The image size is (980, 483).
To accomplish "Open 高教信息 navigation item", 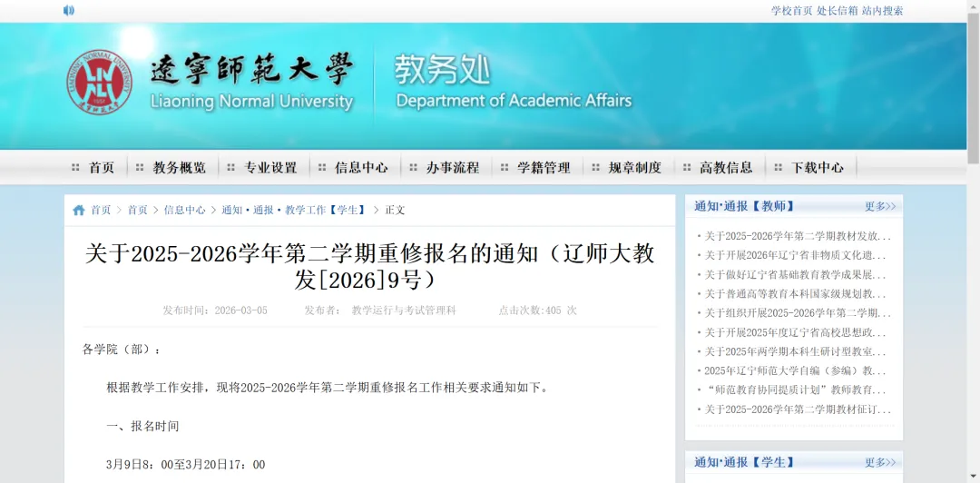I will click(726, 168).
